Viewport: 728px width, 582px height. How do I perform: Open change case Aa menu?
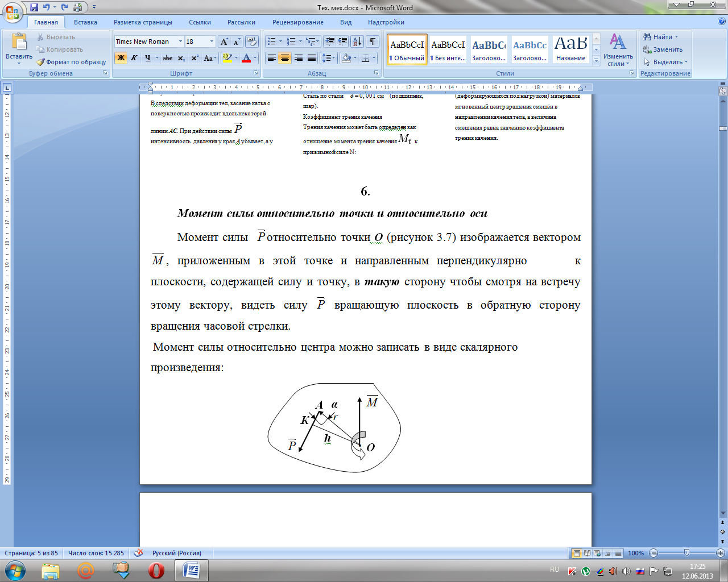tap(209, 58)
